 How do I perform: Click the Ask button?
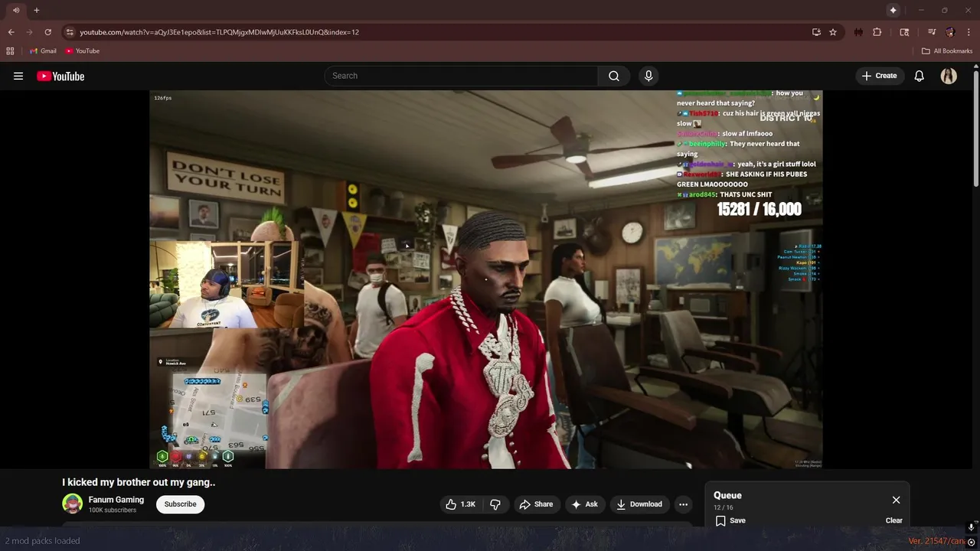[584, 504]
